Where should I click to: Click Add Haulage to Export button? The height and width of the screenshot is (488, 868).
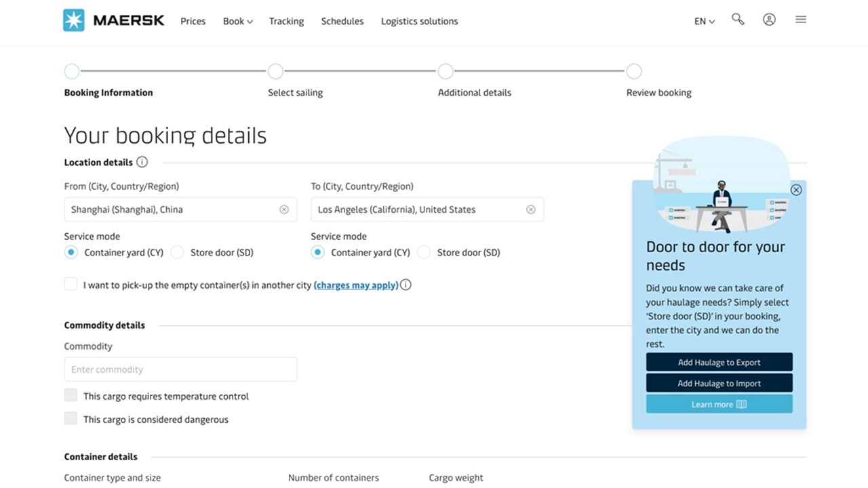(719, 362)
